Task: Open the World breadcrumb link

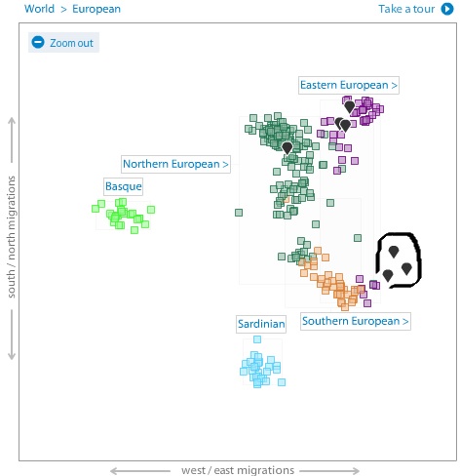Action: point(39,9)
